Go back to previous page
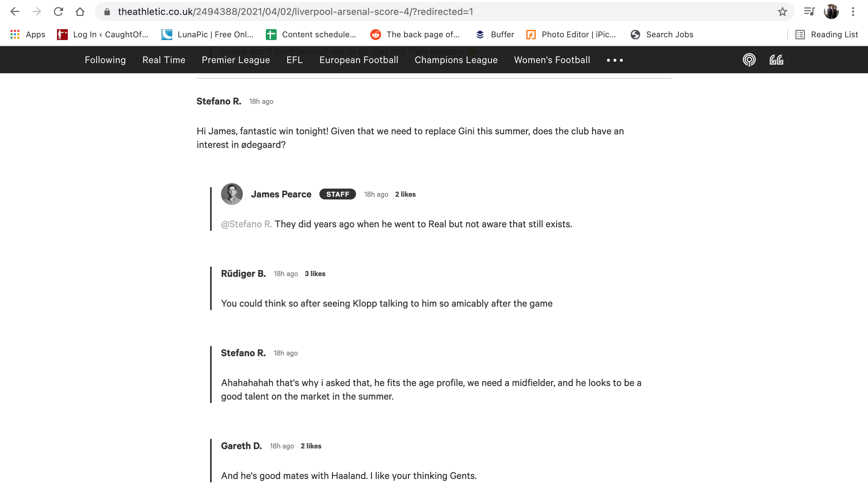868x500 pixels. 15,12
